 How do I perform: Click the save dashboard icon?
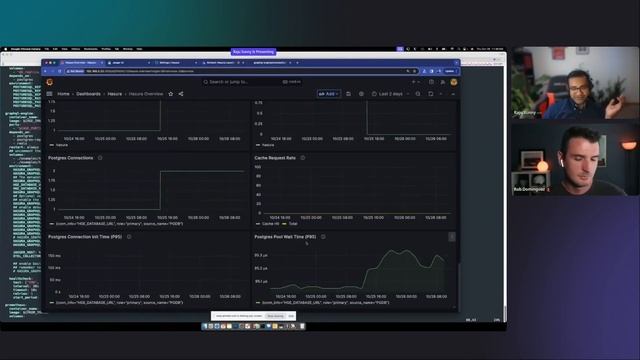(x=348, y=94)
